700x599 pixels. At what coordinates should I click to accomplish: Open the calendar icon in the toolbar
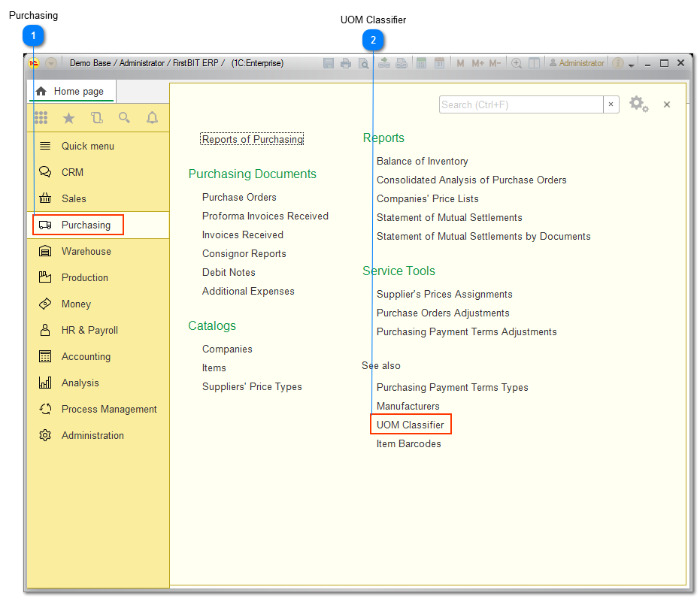[441, 63]
